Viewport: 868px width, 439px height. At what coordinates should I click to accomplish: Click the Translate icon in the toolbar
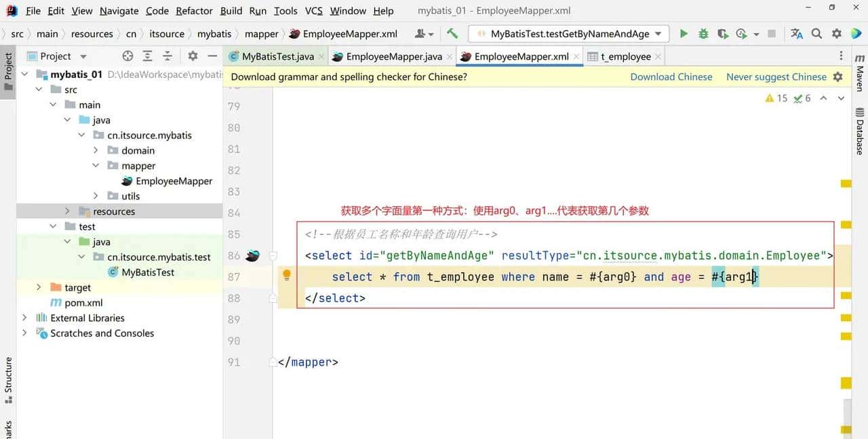(x=795, y=33)
